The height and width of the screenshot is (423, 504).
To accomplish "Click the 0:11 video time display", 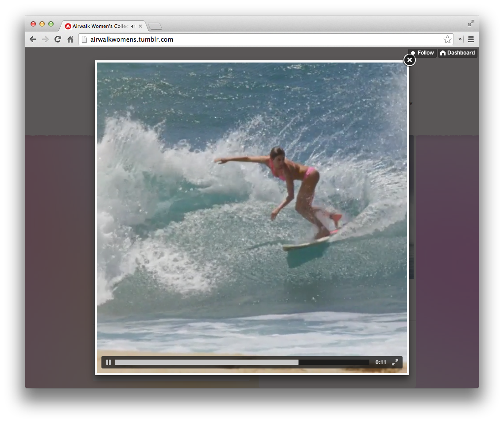I will coord(381,362).
